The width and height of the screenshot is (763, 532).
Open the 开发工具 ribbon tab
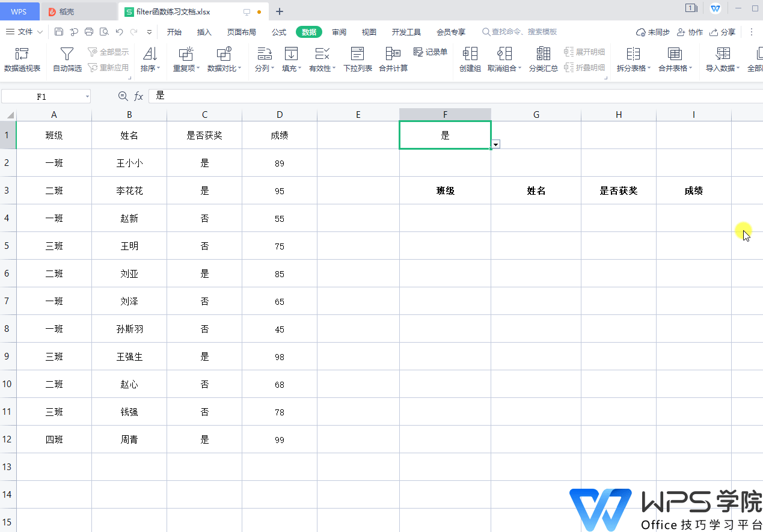pos(406,32)
